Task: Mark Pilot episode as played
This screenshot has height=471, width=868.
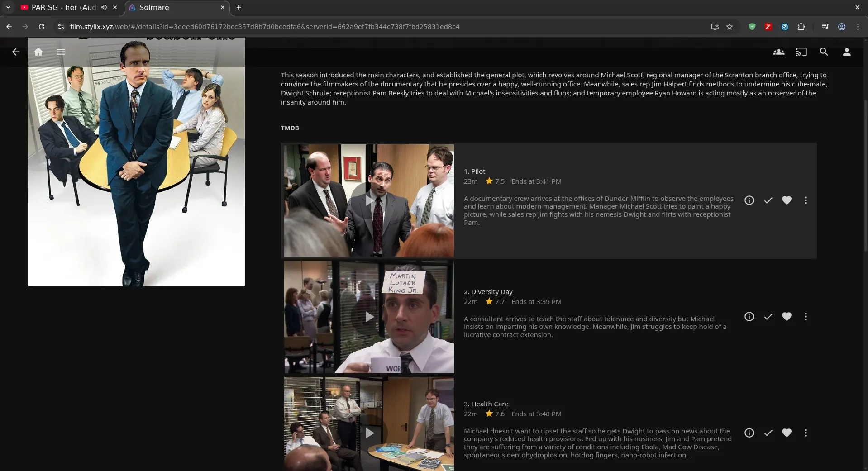Action: click(768, 200)
